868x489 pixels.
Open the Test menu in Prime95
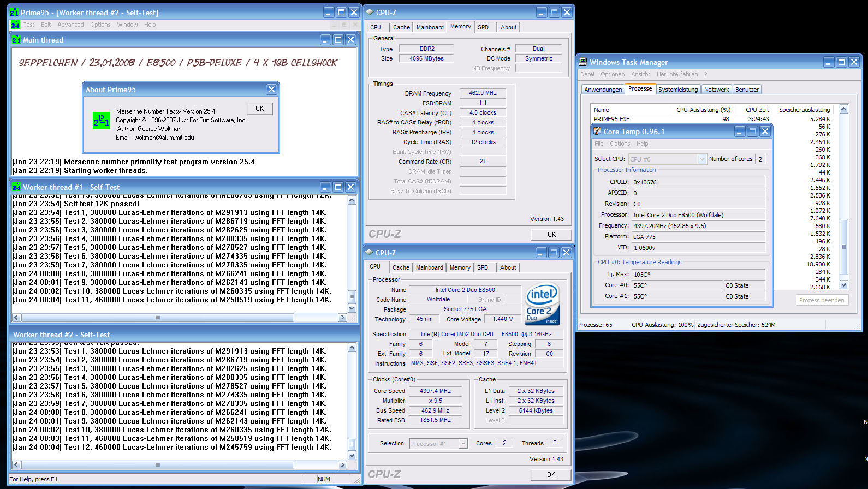(x=29, y=25)
